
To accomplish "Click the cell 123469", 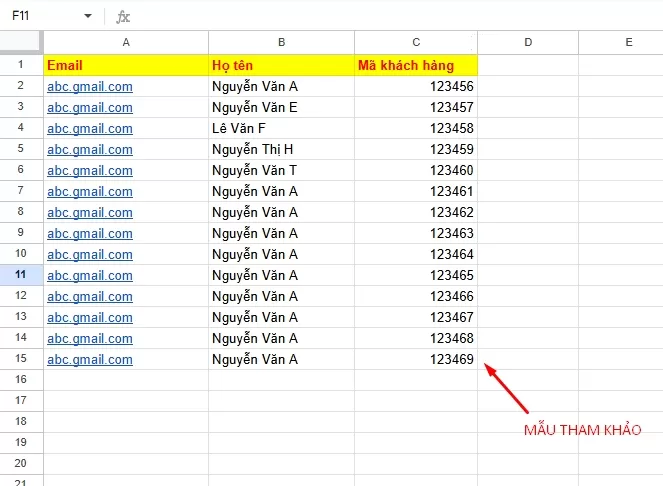I will [416, 359].
